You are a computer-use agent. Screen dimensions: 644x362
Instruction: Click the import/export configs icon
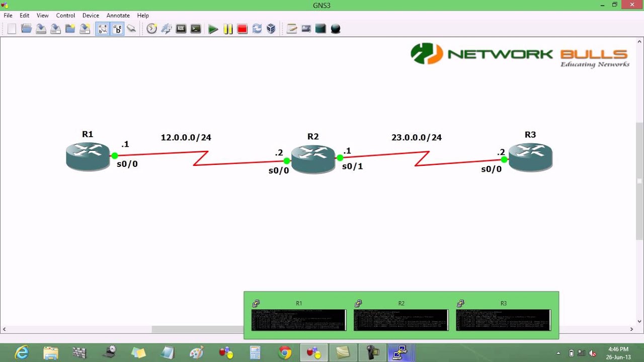coord(167,29)
